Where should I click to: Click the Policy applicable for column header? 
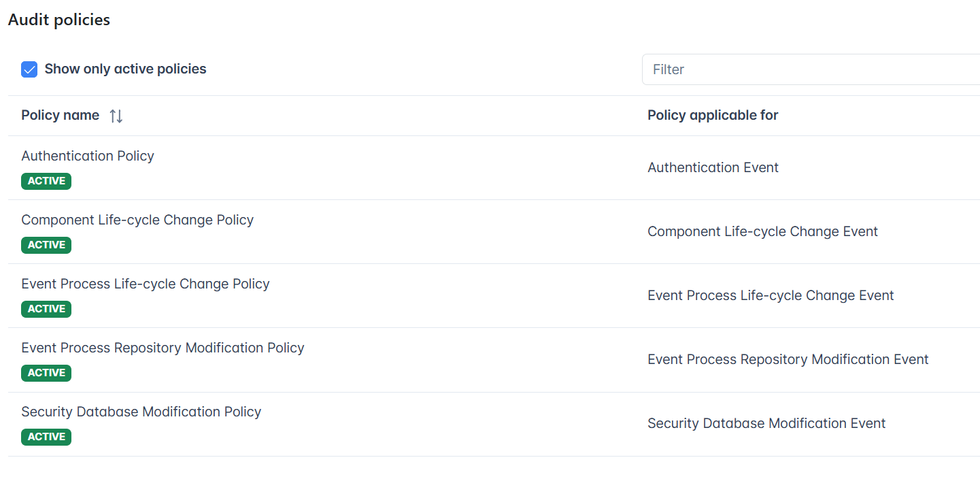pyautogui.click(x=713, y=116)
